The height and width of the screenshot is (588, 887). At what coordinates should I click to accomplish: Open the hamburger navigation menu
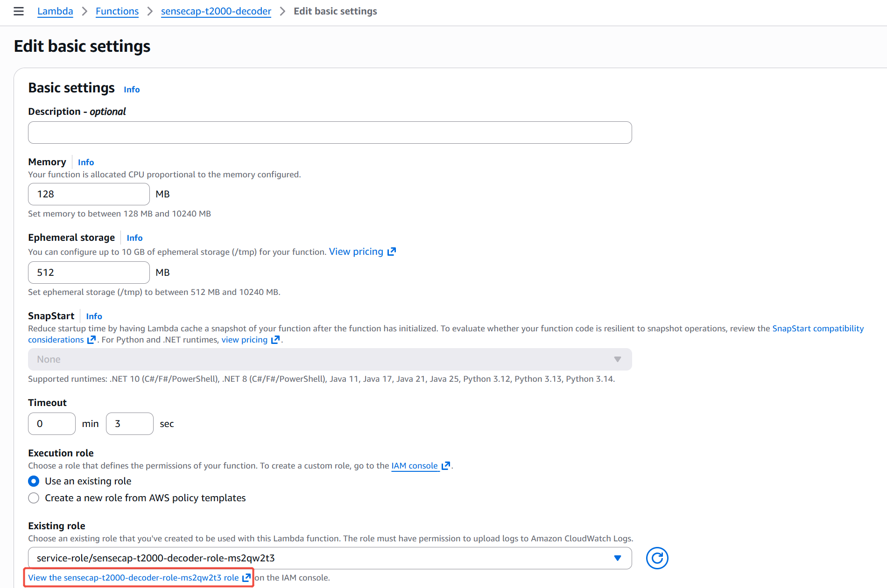pos(19,11)
